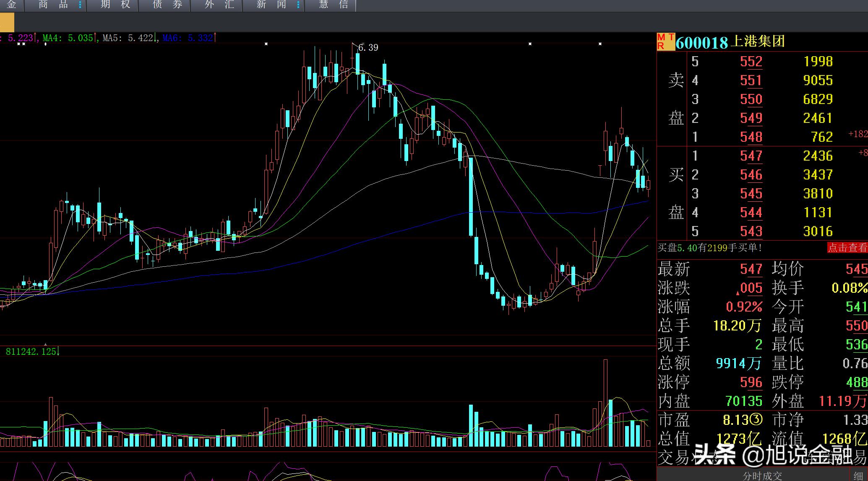
Task: Switch to the 债券 tab
Action: 167,5
